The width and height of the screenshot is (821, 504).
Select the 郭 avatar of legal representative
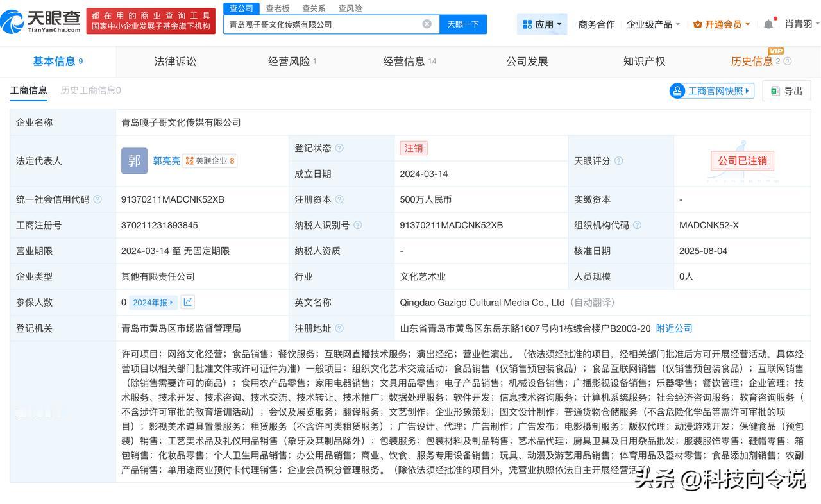[134, 161]
